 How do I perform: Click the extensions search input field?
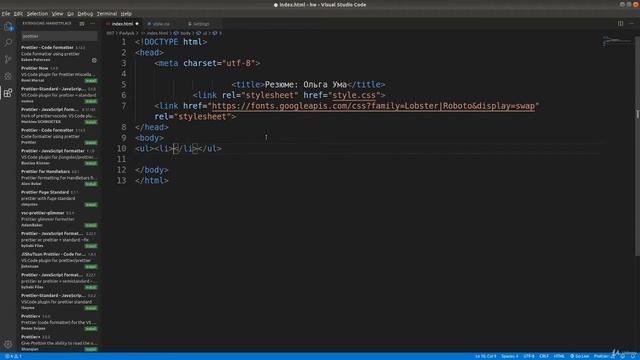(59, 36)
